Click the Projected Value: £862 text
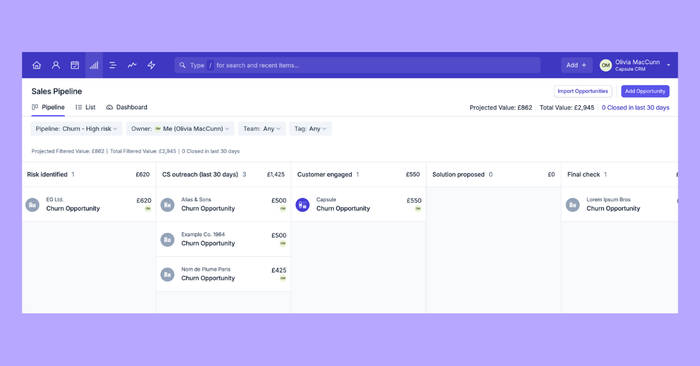Image resolution: width=700 pixels, height=366 pixels. (x=500, y=108)
